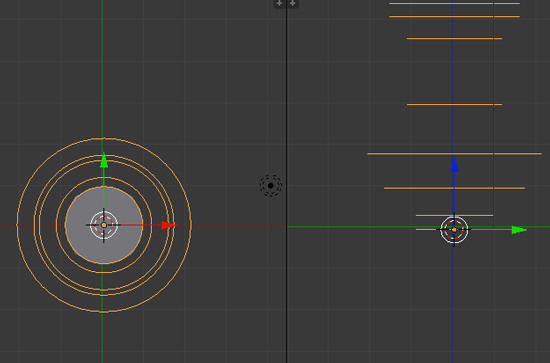This screenshot has height=363, width=550.
Task: Click the green Y axis line in top view
Action: pyautogui.click(x=102, y=70)
